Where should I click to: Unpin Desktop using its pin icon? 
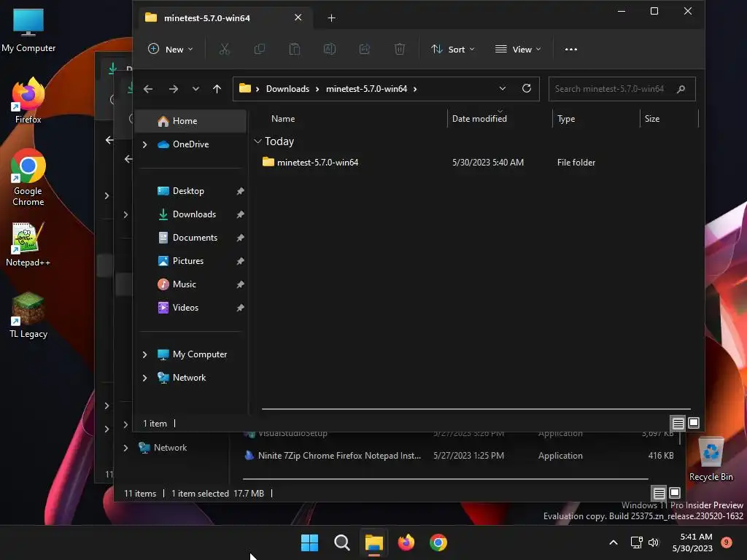(240, 191)
